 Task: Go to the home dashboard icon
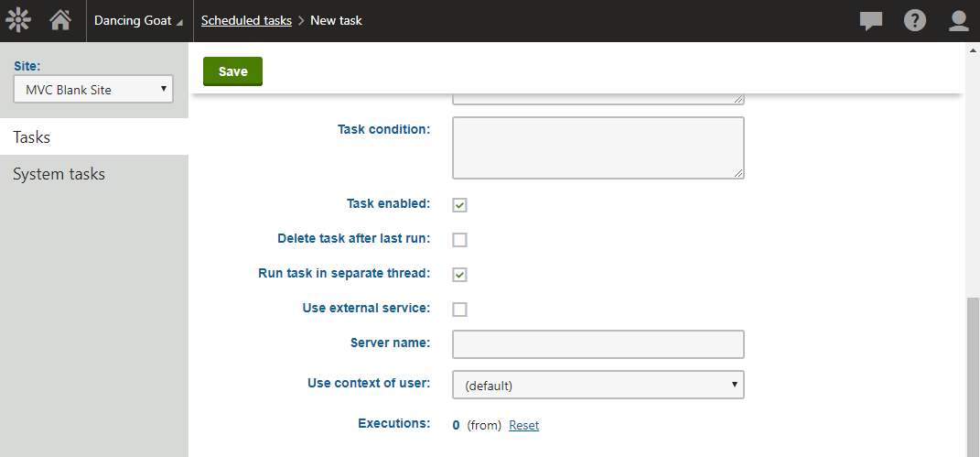point(60,21)
